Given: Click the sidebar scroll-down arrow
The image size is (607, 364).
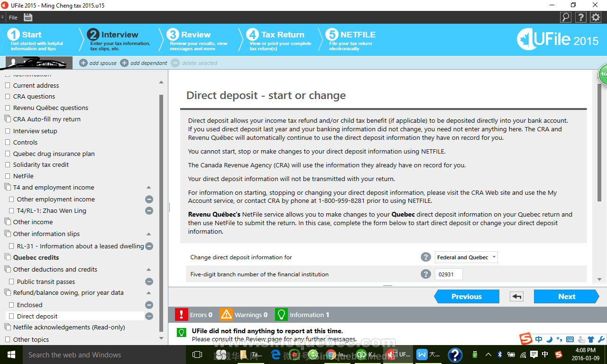Looking at the screenshot, I should [x=161, y=338].
